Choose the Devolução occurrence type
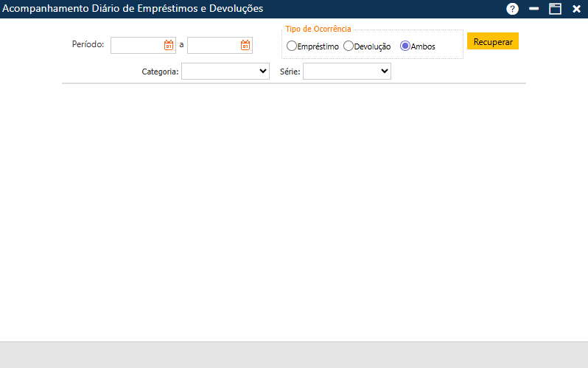 349,46
